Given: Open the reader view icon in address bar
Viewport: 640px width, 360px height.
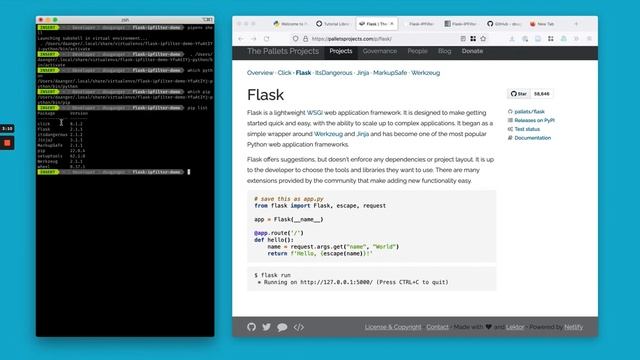Looking at the screenshot, I should (x=463, y=39).
